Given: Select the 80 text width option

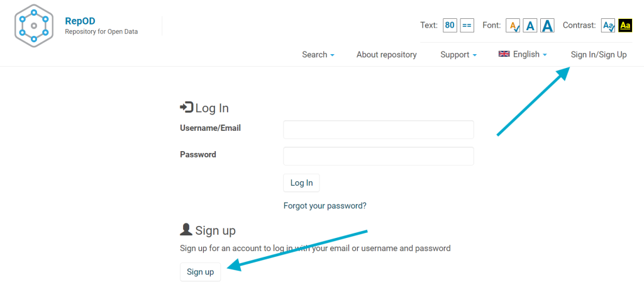Looking at the screenshot, I should click(x=450, y=26).
